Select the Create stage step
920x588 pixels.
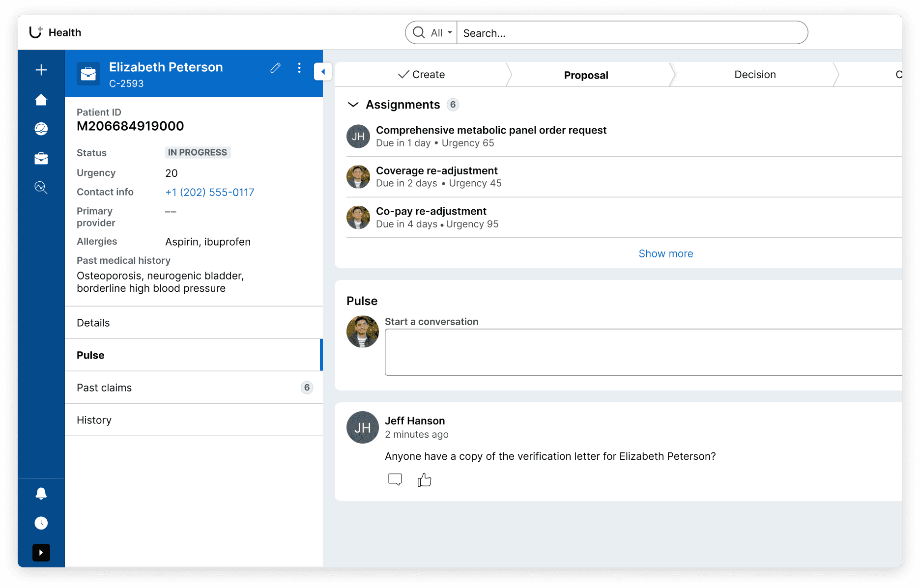(x=421, y=75)
